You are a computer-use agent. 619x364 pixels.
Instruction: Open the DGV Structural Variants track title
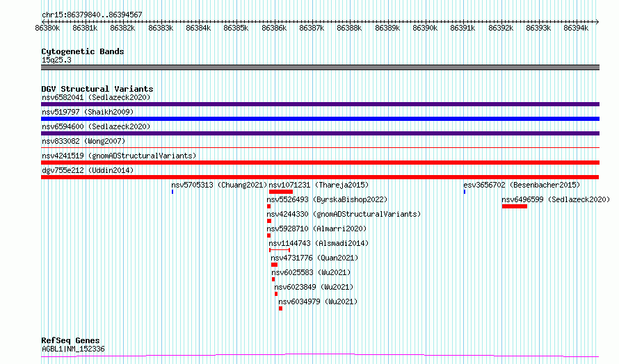[x=97, y=89]
